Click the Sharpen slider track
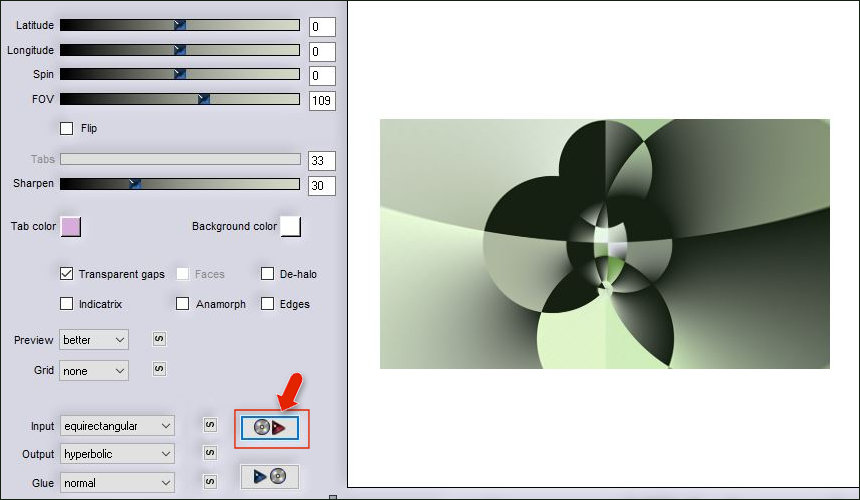The width and height of the screenshot is (860, 500). tap(180, 184)
